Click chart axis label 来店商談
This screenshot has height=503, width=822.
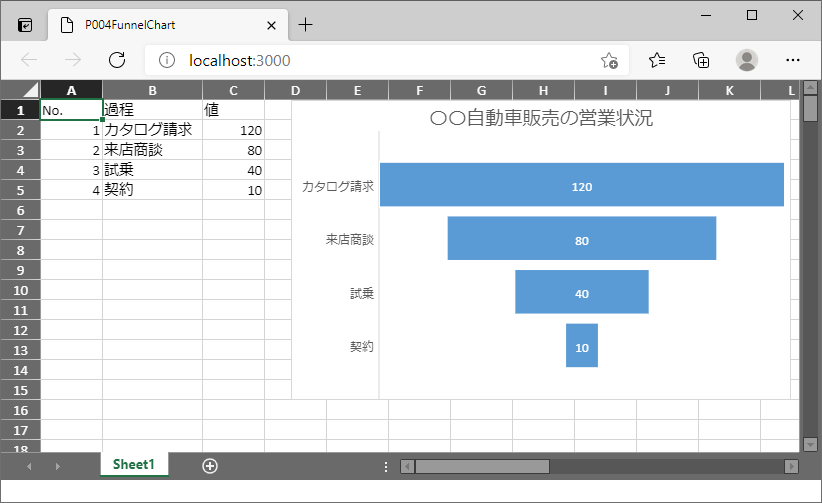pos(350,240)
